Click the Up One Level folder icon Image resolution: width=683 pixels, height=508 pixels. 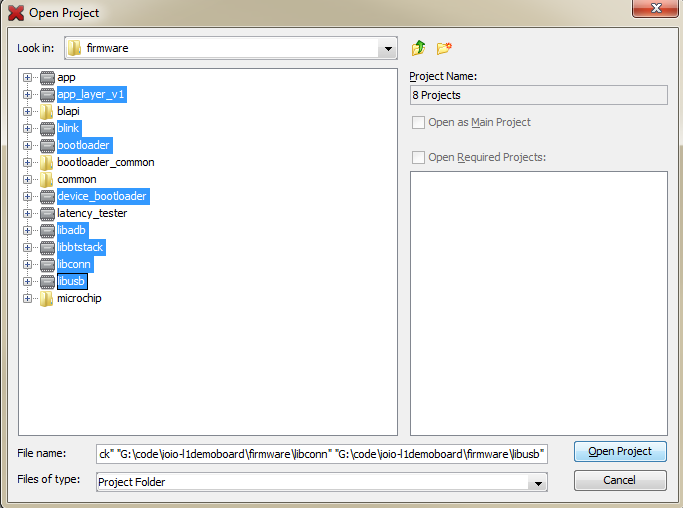click(x=418, y=48)
